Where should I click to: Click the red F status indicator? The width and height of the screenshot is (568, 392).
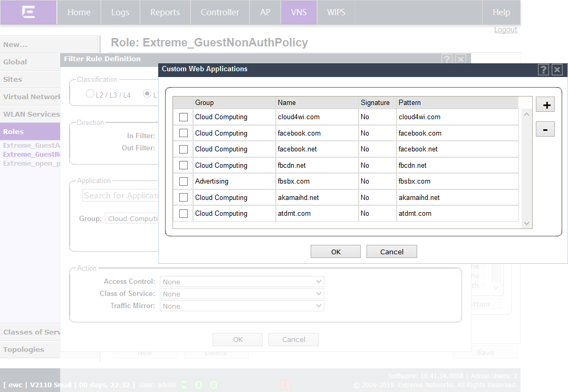coord(285,385)
